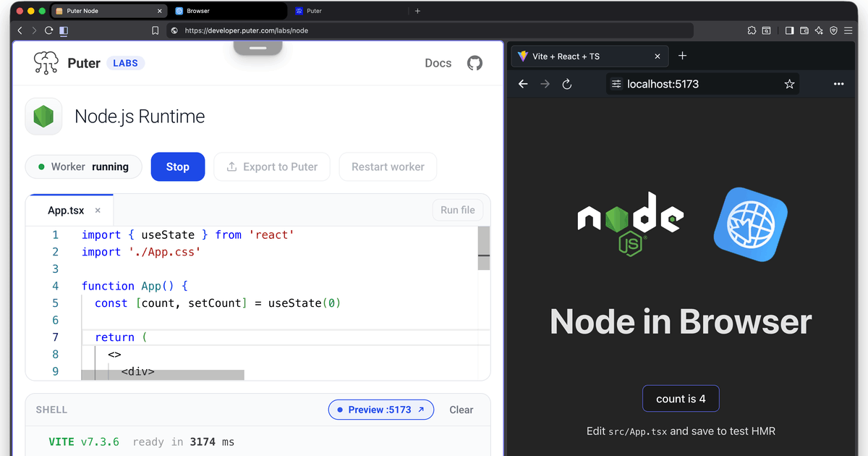Close the App.tsx editor tab
The height and width of the screenshot is (456, 868).
(98, 211)
